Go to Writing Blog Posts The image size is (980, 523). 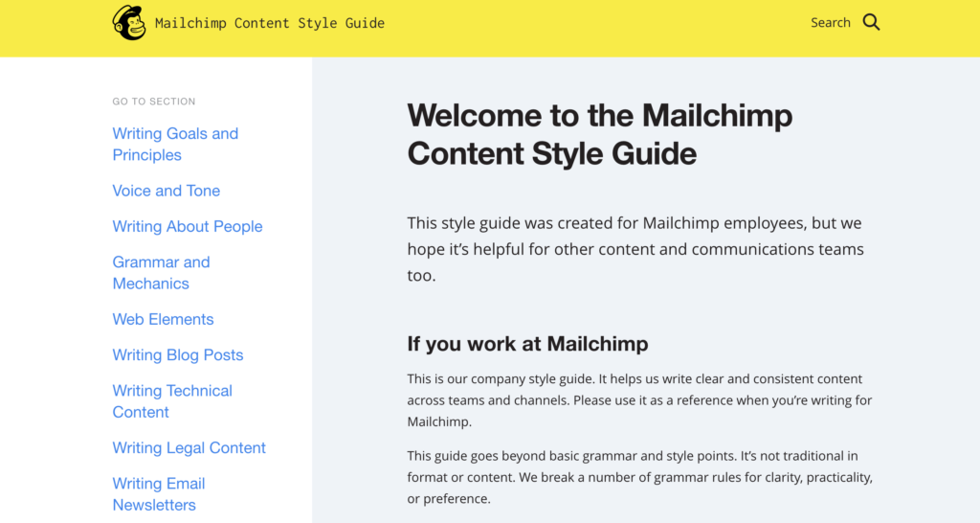(x=177, y=354)
